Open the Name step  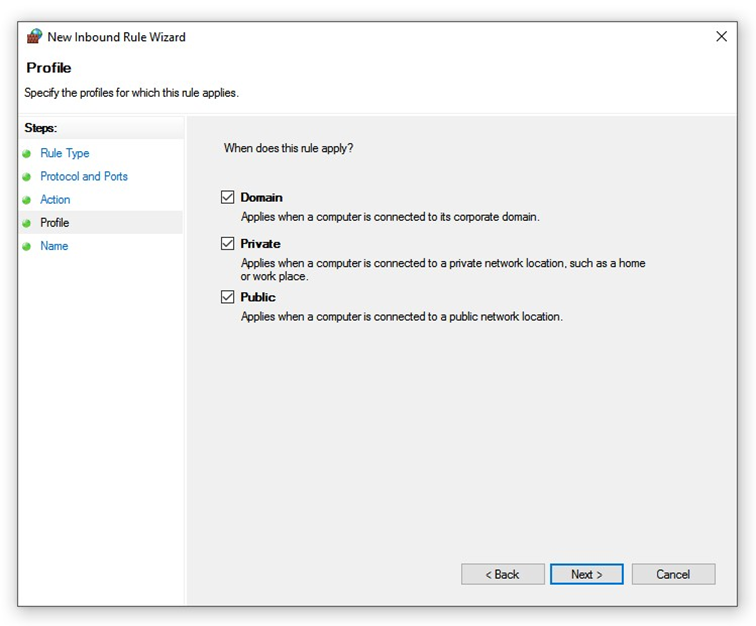(x=54, y=246)
